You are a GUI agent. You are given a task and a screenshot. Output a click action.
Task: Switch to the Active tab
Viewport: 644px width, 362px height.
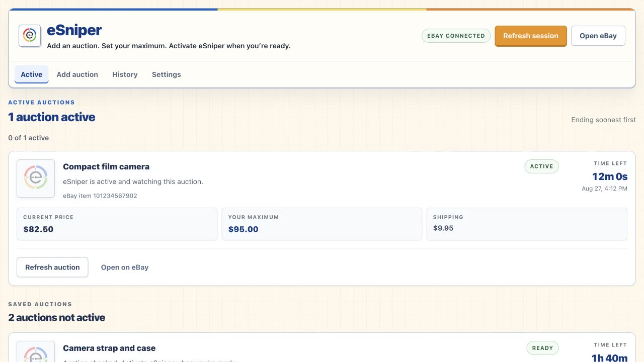click(31, 74)
